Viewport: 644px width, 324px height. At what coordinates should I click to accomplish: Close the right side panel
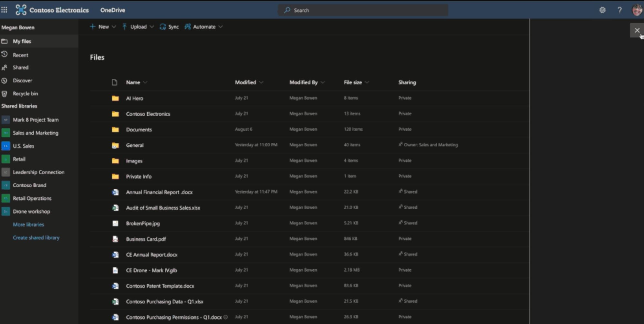point(637,30)
